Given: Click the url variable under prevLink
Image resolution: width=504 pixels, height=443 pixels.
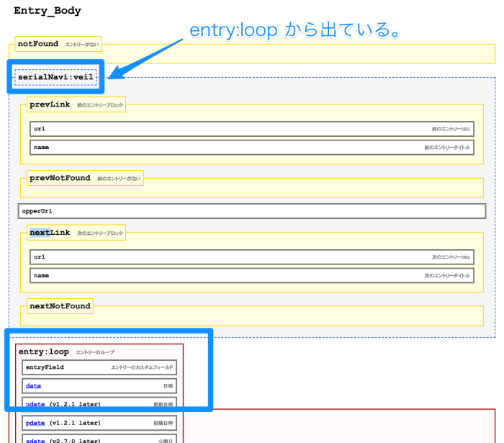Looking at the screenshot, I should click(x=40, y=129).
